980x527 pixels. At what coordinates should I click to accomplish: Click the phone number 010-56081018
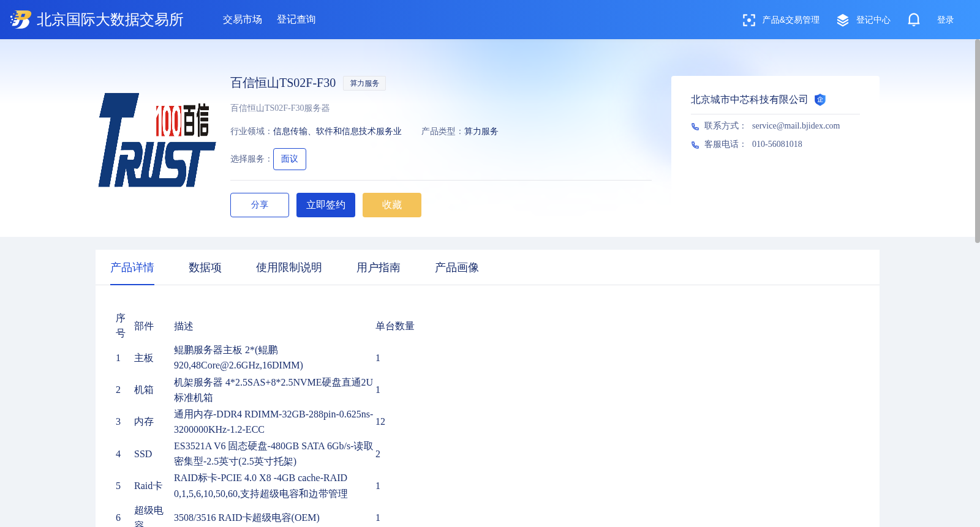click(777, 144)
